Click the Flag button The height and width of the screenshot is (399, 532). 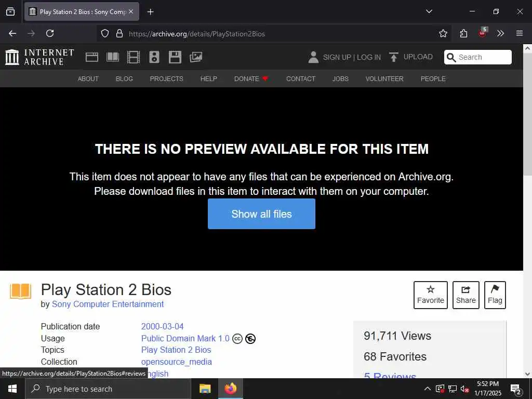pos(495,295)
